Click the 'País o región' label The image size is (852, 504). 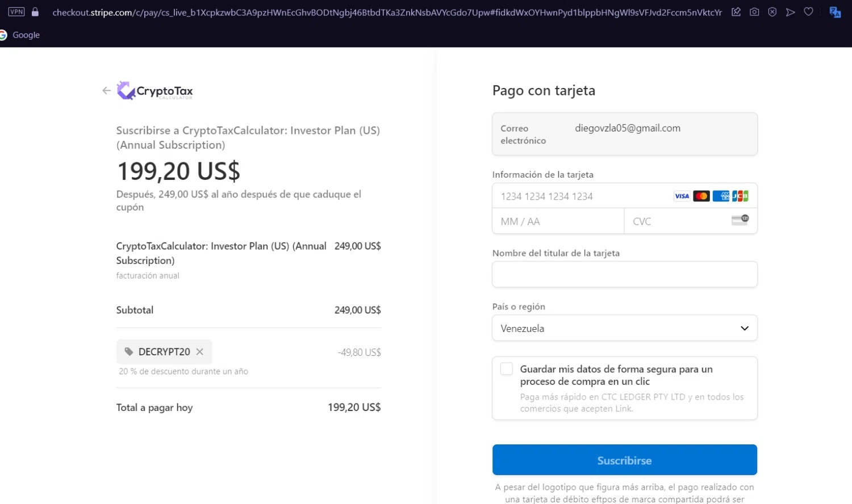pos(519,306)
